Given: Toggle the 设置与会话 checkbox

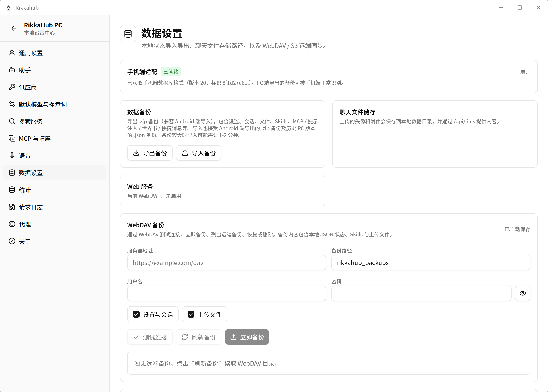Looking at the screenshot, I should tap(136, 314).
